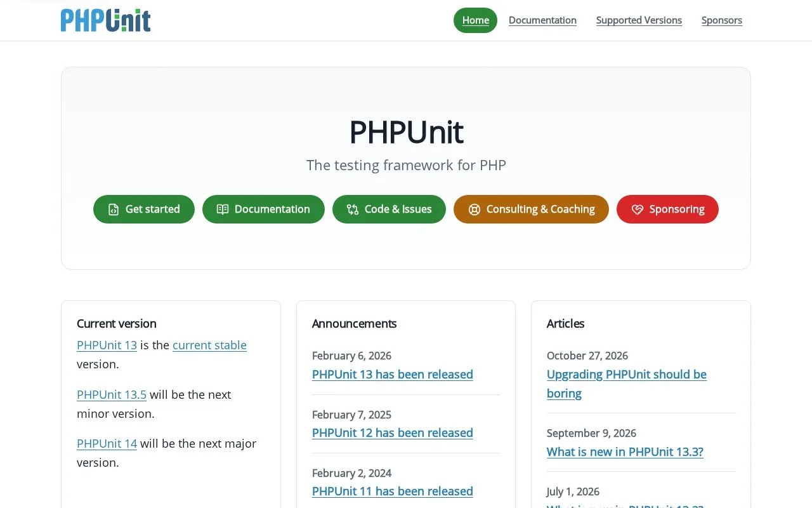
Task: Go to Supported Versions in the navigation
Action: (639, 20)
